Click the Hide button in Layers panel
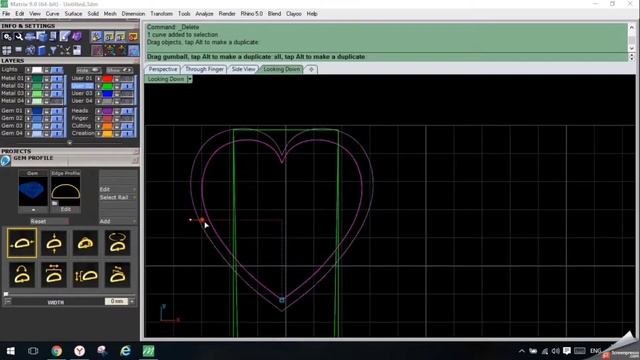 pos(88,70)
